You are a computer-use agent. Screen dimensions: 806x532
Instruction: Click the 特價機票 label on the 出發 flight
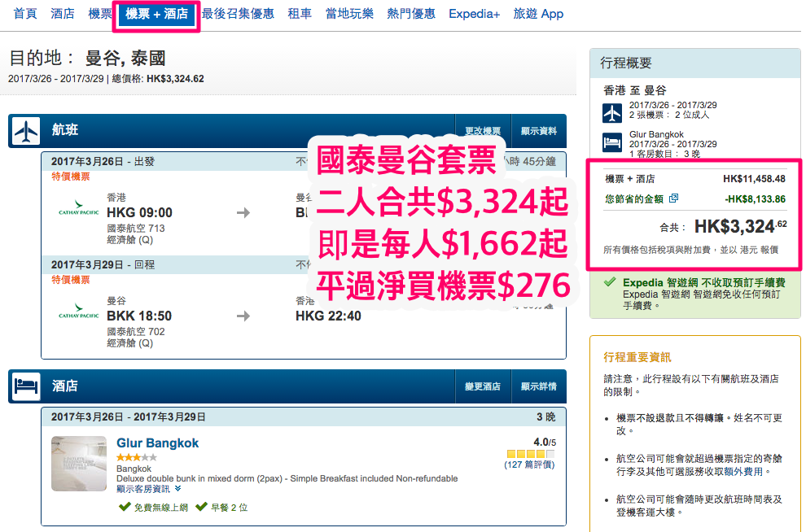[70, 177]
